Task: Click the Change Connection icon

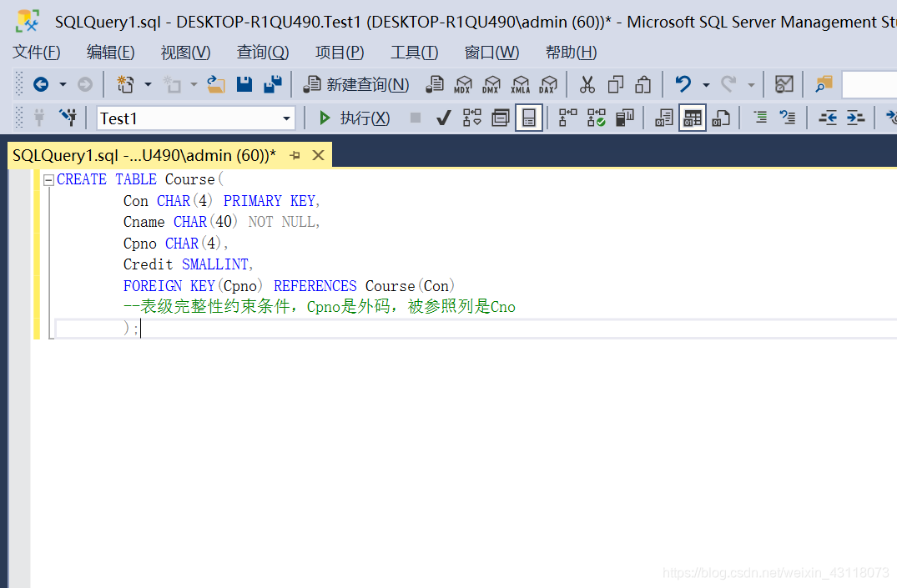Action: pos(68,118)
